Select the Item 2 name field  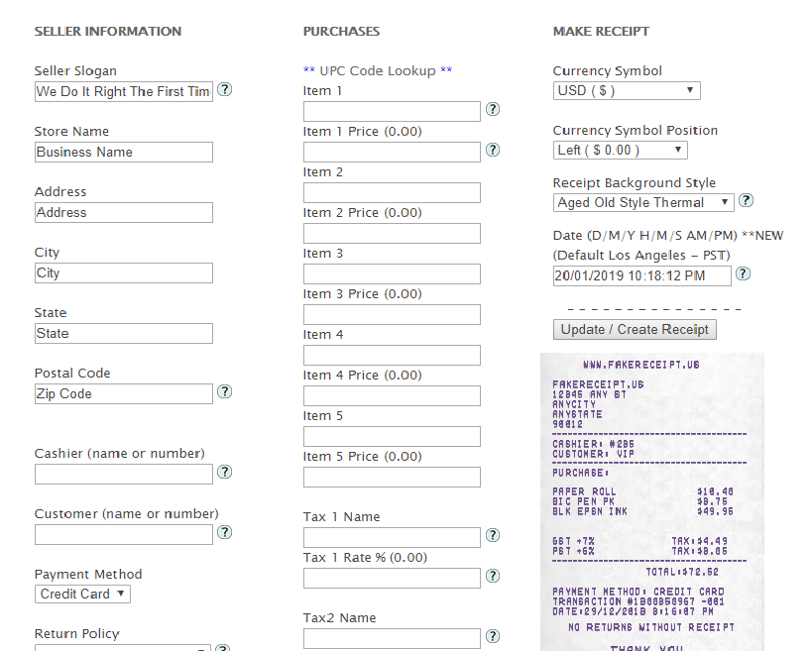(x=392, y=192)
